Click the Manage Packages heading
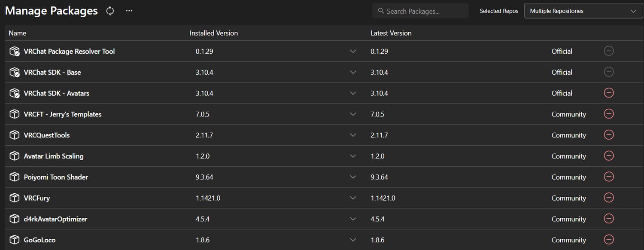Viewport: 644px width, 250px height. pos(52,11)
